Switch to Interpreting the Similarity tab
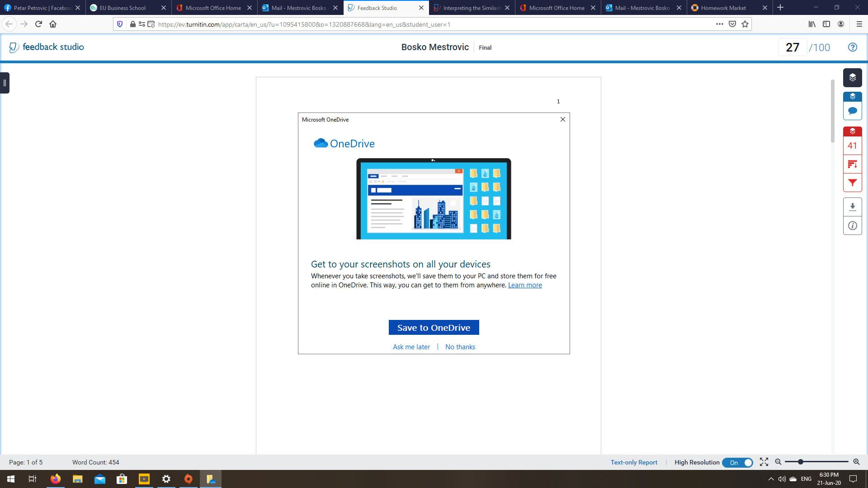 472,8
